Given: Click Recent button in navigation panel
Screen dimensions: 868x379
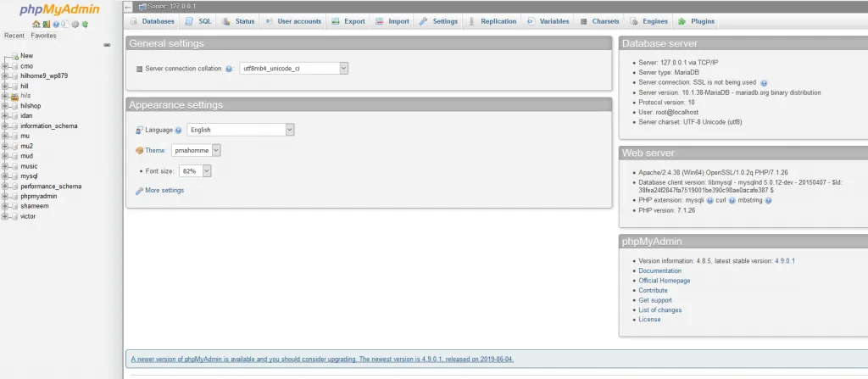Looking at the screenshot, I should coord(14,36).
